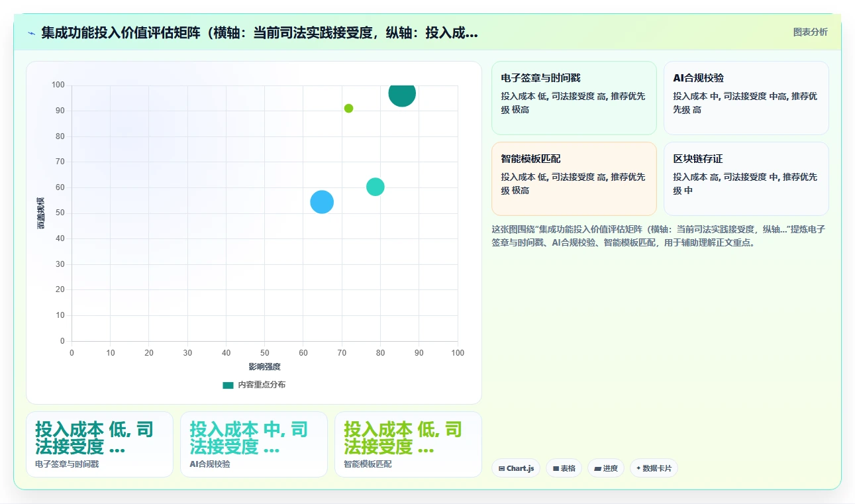Click the lightning icon beside the title
The width and height of the screenshot is (855, 504).
32,33
